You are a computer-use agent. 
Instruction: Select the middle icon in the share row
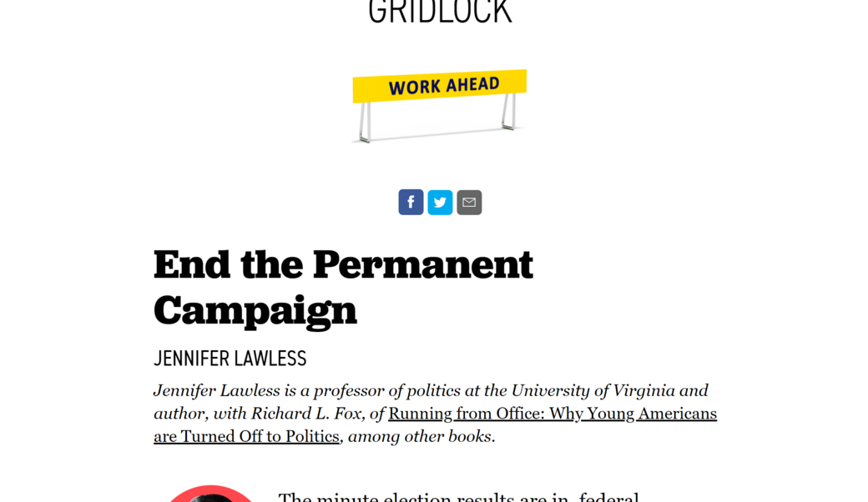[x=440, y=202]
